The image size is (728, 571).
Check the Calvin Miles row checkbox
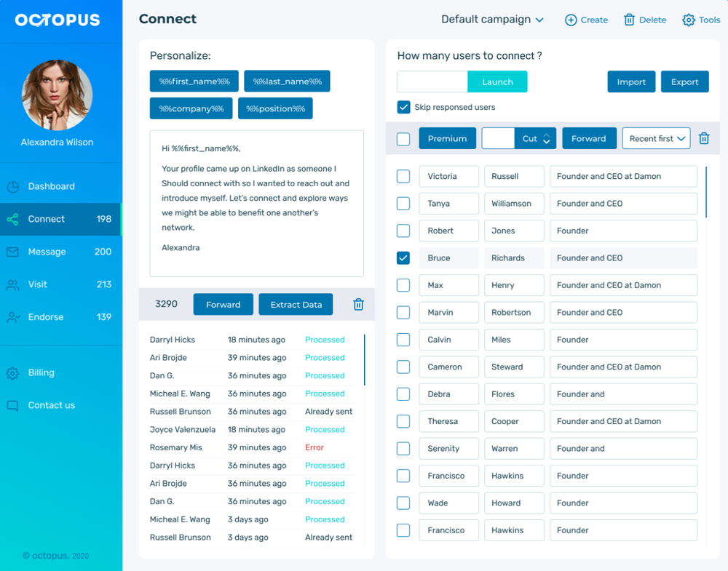coord(403,340)
